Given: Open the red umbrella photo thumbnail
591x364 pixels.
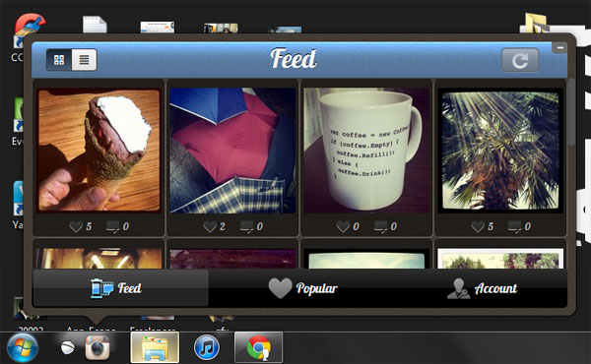Looking at the screenshot, I should 232,151.
